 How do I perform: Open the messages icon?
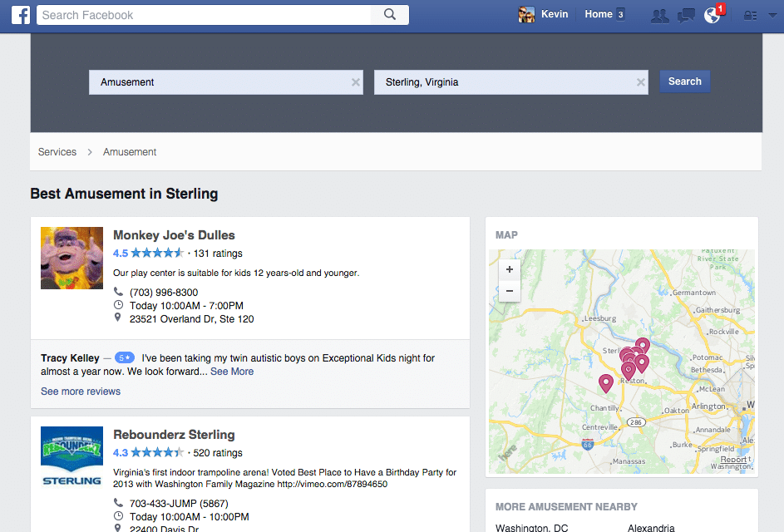coord(686,16)
